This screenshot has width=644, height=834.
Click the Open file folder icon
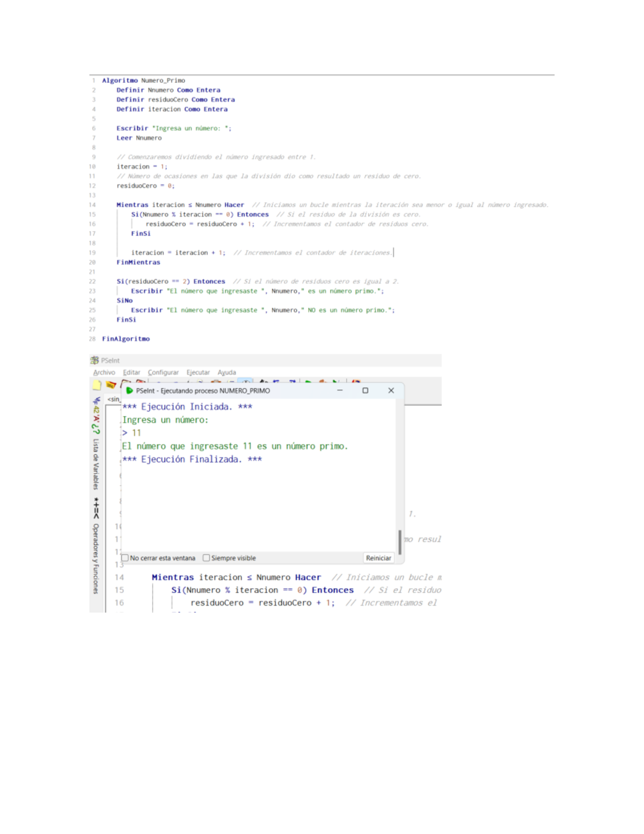[x=111, y=385]
